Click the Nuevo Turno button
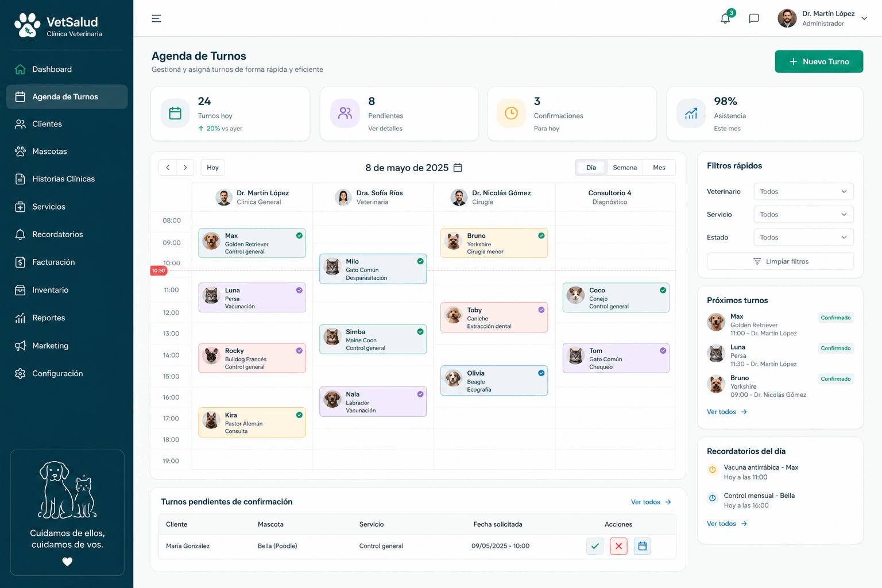 click(x=819, y=61)
